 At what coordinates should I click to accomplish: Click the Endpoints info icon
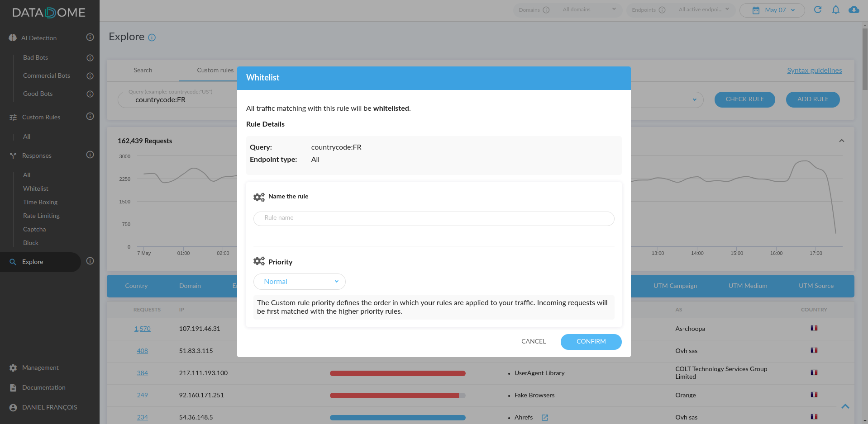pos(662,10)
